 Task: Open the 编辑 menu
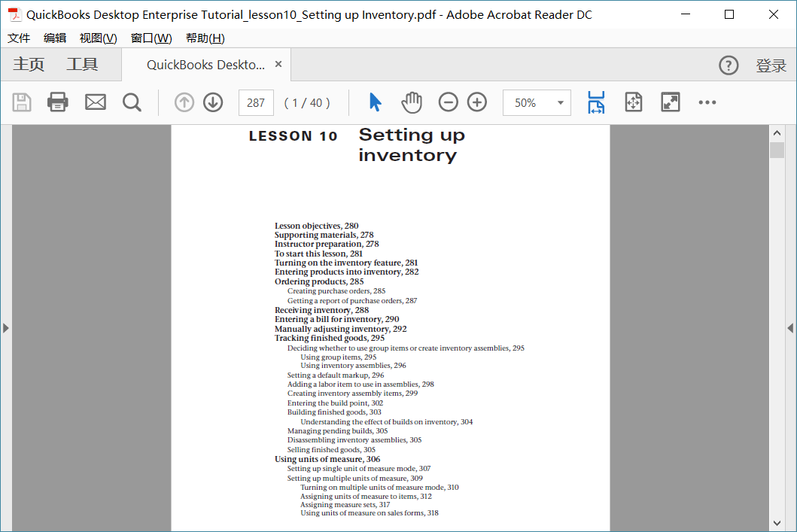55,38
